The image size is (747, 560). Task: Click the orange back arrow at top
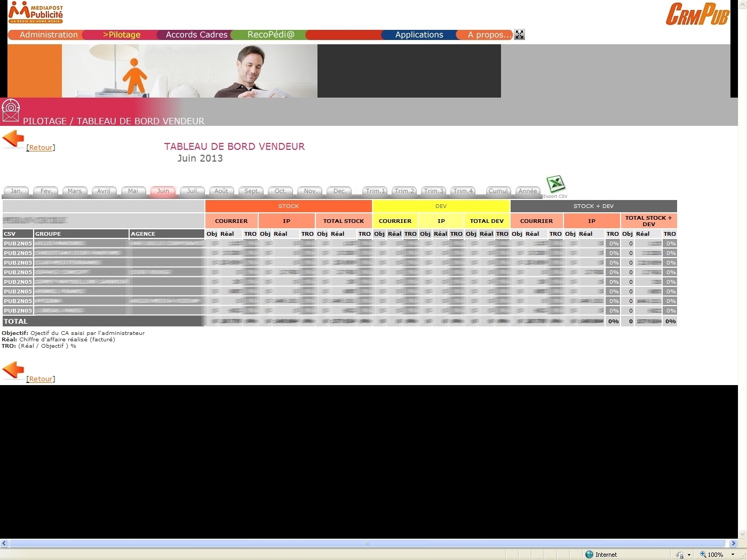point(13,139)
